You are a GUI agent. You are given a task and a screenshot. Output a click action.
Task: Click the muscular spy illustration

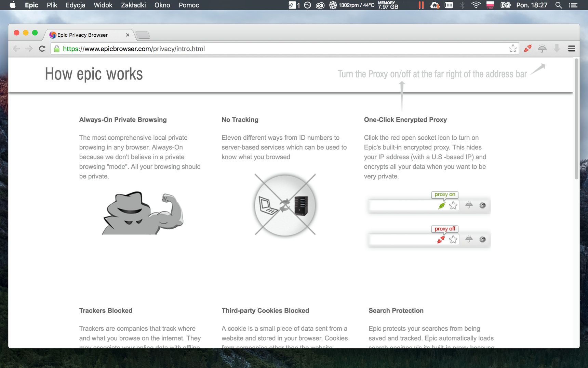coord(143,213)
